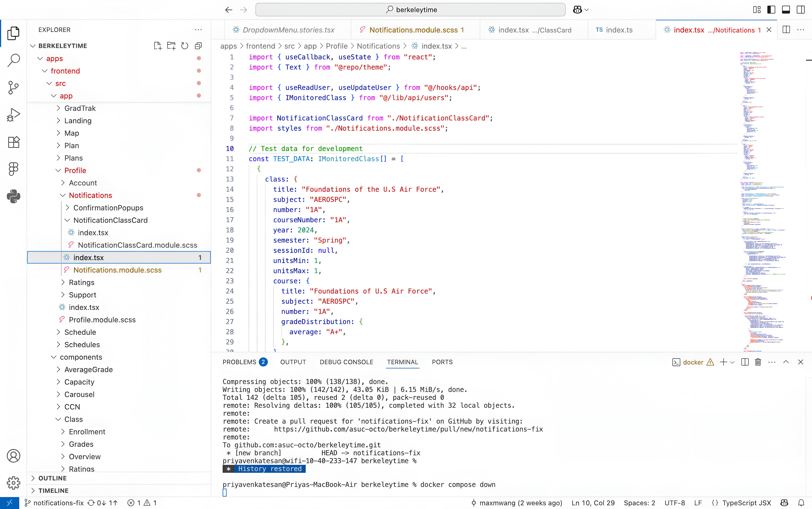Switch to the PROBLEMS panel tab
Viewport: 812px width, 509px height.
tap(239, 362)
